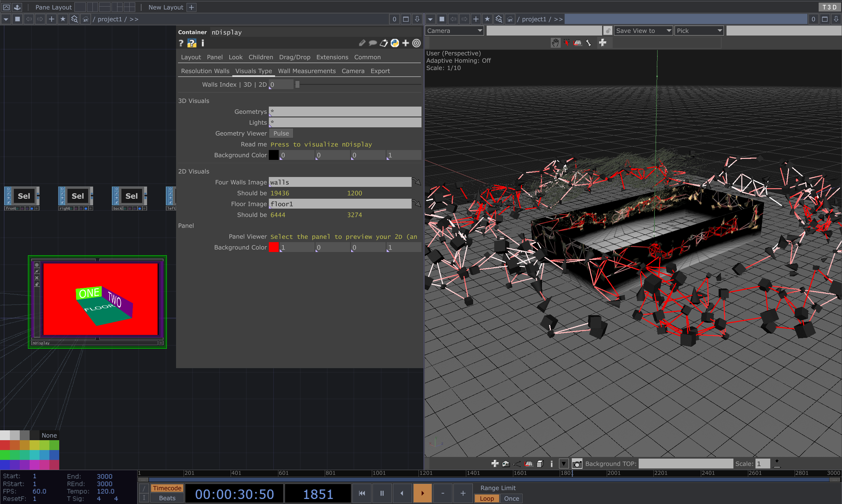This screenshot has width=842, height=504.
Task: Click Press to visualize nDisplay
Action: tap(320, 144)
